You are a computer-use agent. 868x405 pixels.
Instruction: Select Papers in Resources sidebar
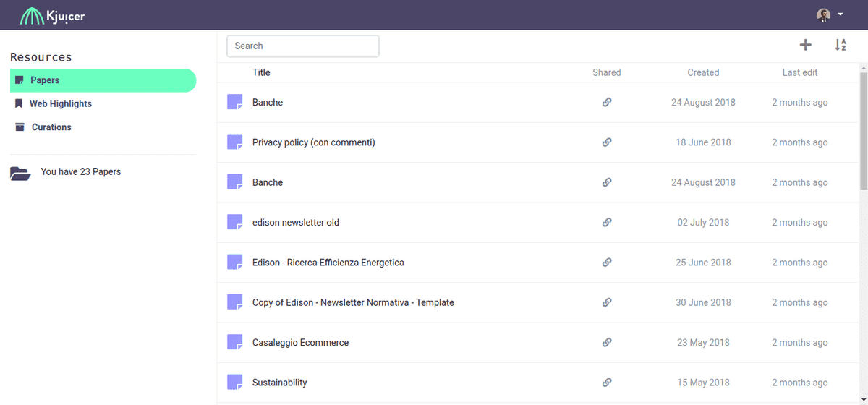(103, 80)
